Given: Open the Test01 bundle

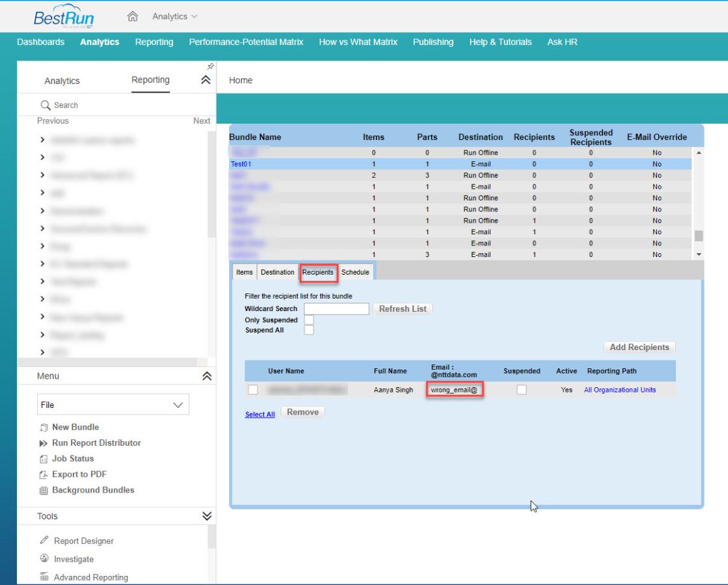Looking at the screenshot, I should point(241,164).
